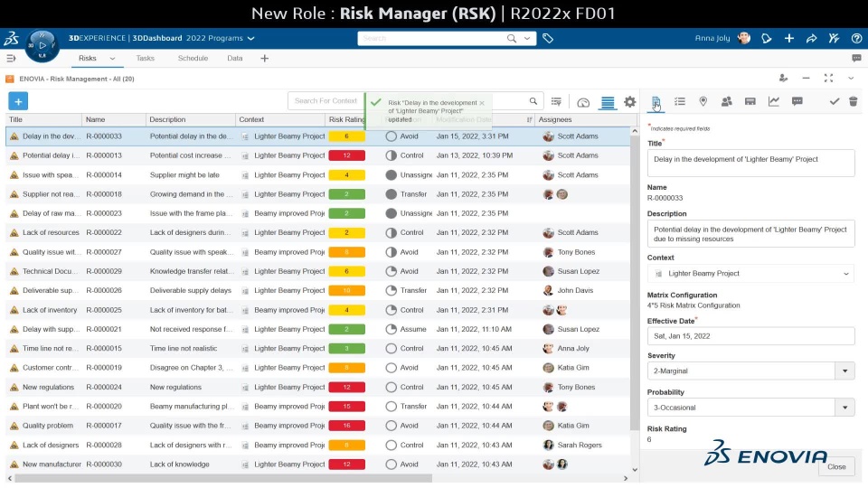Expand the Risks tab dropdown arrow
Viewport: 868px width, 488px height.
pos(112,58)
